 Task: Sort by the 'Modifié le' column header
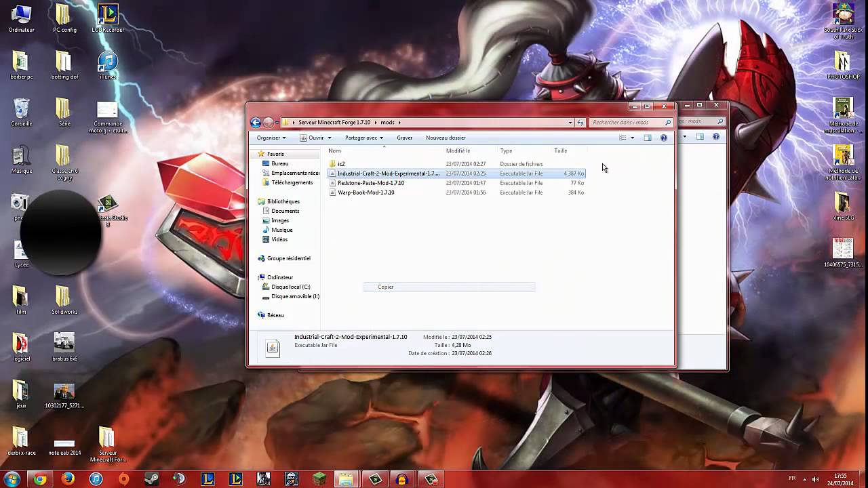click(x=470, y=150)
